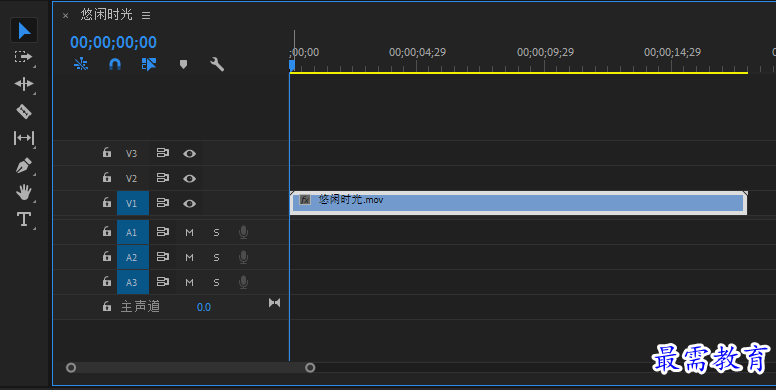Enable voice-over record on A2
The image size is (776, 390).
(x=243, y=257)
